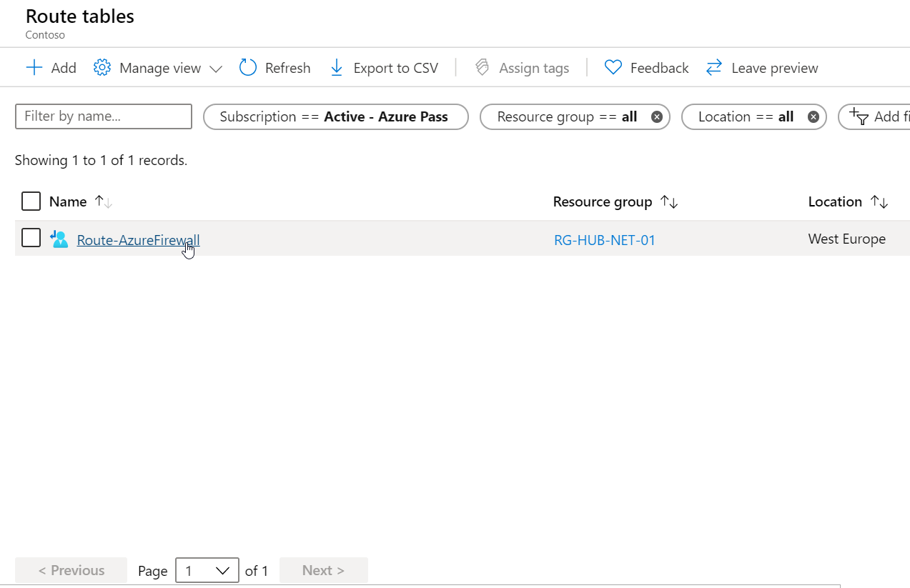The height and width of the screenshot is (588, 910).
Task: Click the Route-AzureFirewall route table icon
Action: tap(59, 239)
